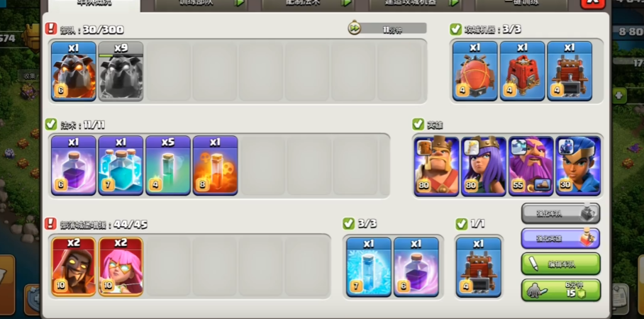This screenshot has height=319, width=644.
Task: Open the Barbarian King hero portrait
Action: tap(437, 167)
